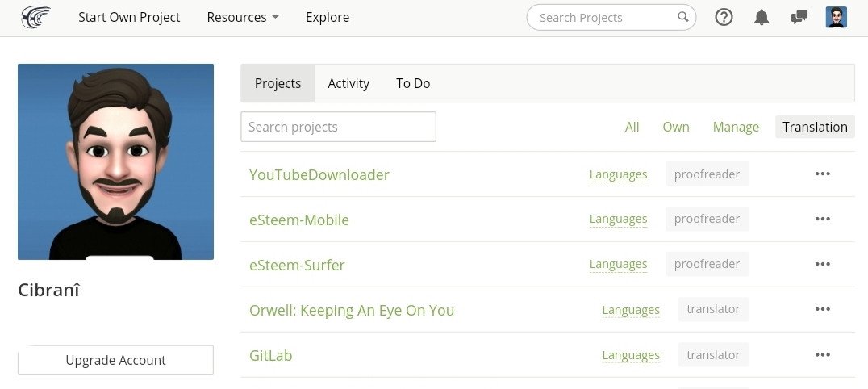Viewport: 868px width, 389px height.
Task: Switch to the To Do tab
Action: tap(413, 83)
